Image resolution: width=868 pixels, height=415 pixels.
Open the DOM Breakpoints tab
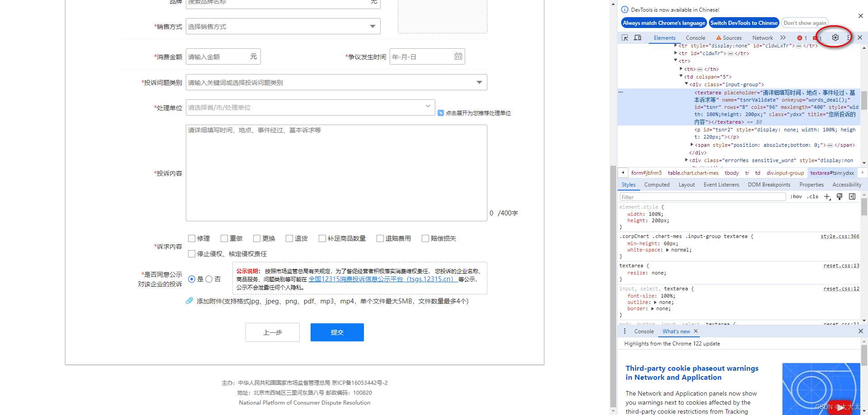tap(769, 185)
